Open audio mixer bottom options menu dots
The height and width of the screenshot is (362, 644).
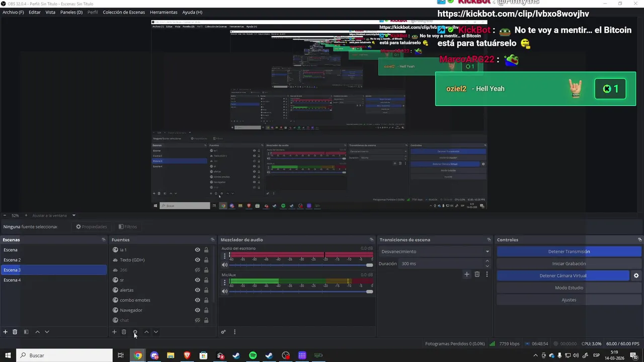[234, 332]
